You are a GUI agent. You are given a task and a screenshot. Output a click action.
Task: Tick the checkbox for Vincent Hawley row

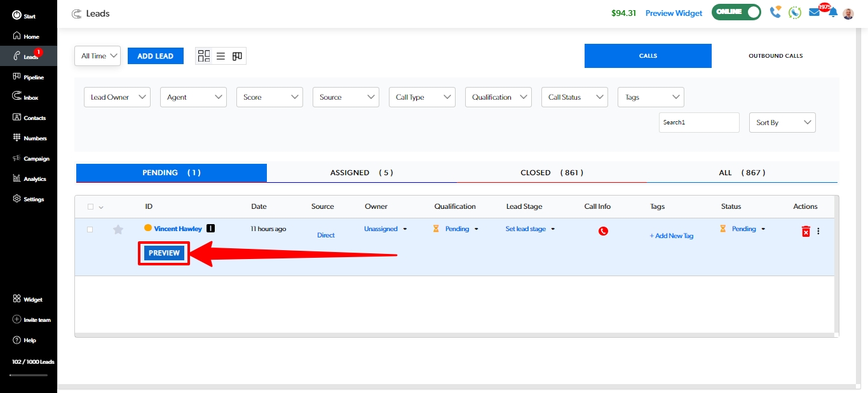pos(90,229)
